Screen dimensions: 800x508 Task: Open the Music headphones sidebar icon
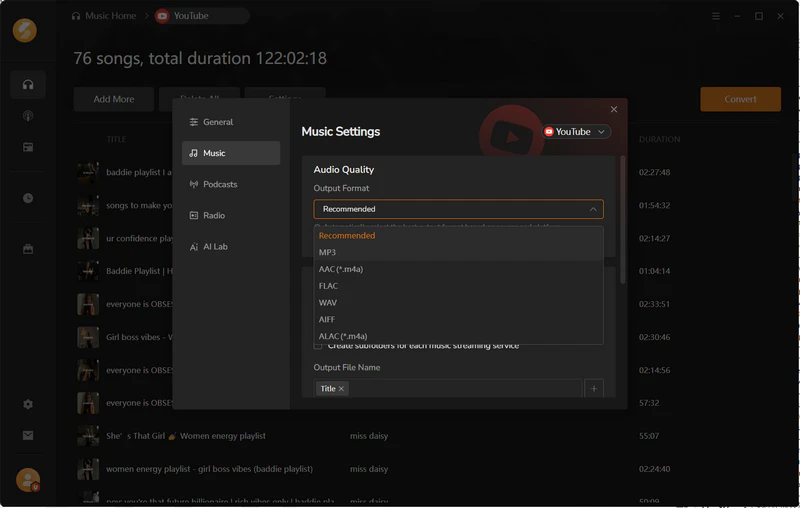(28, 84)
